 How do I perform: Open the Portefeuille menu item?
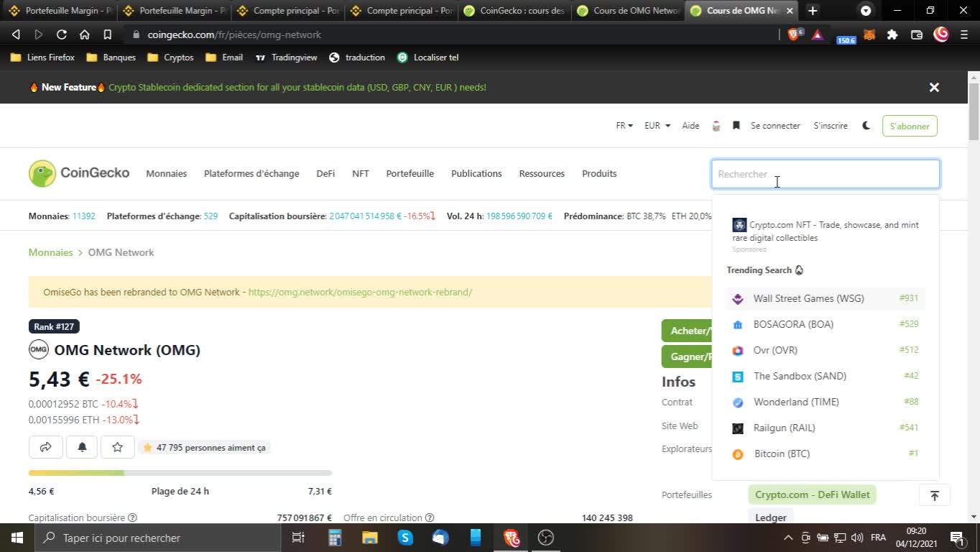(x=410, y=173)
